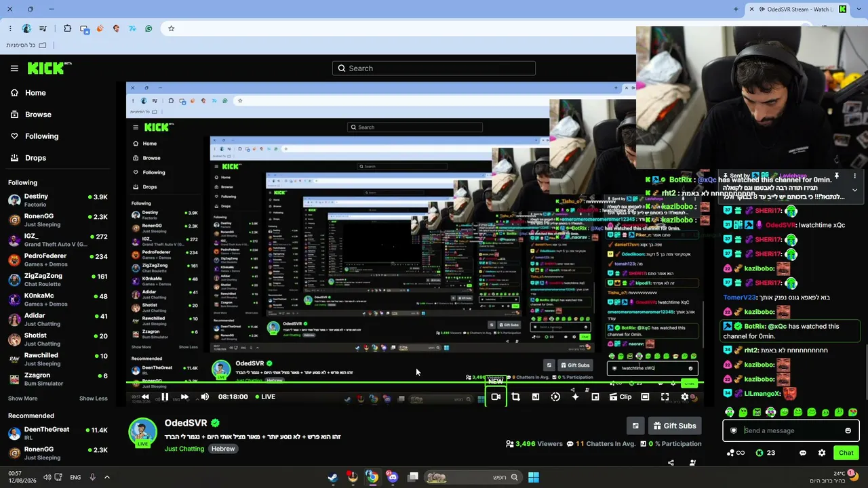This screenshot has height=488, width=868.
Task: Open Destiny's channel with 3.9K viewers
Action: tap(58, 200)
